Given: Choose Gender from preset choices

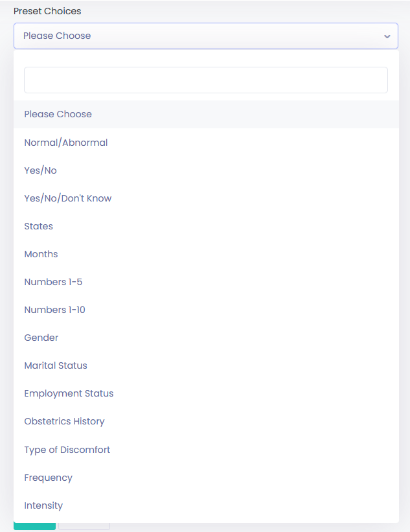Looking at the screenshot, I should [206, 337].
